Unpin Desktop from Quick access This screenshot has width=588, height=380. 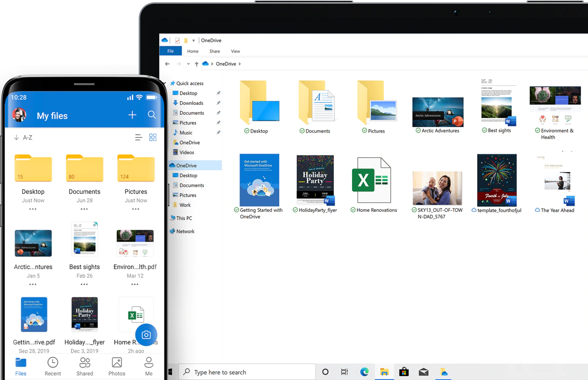(x=219, y=93)
